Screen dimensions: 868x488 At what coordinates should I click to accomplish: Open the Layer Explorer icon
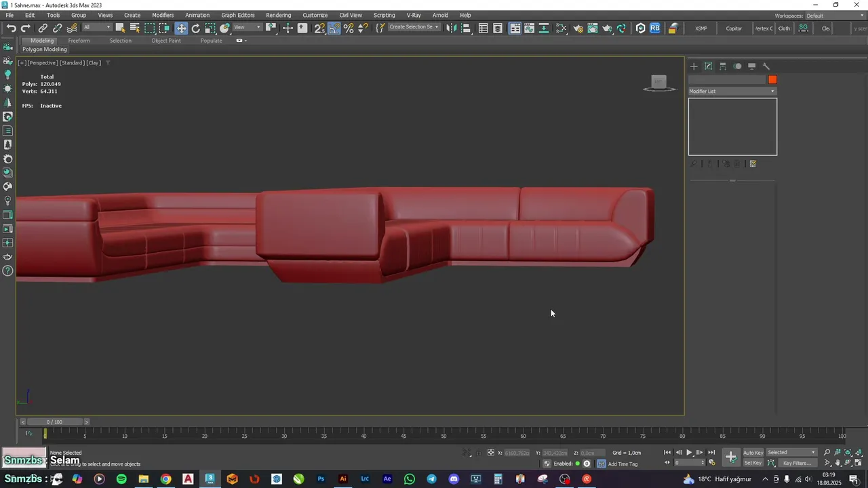point(498,28)
